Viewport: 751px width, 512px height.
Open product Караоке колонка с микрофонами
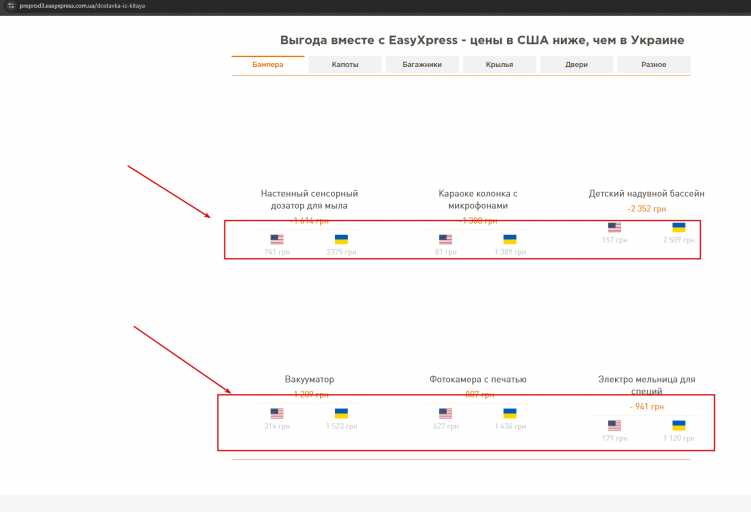(478, 200)
